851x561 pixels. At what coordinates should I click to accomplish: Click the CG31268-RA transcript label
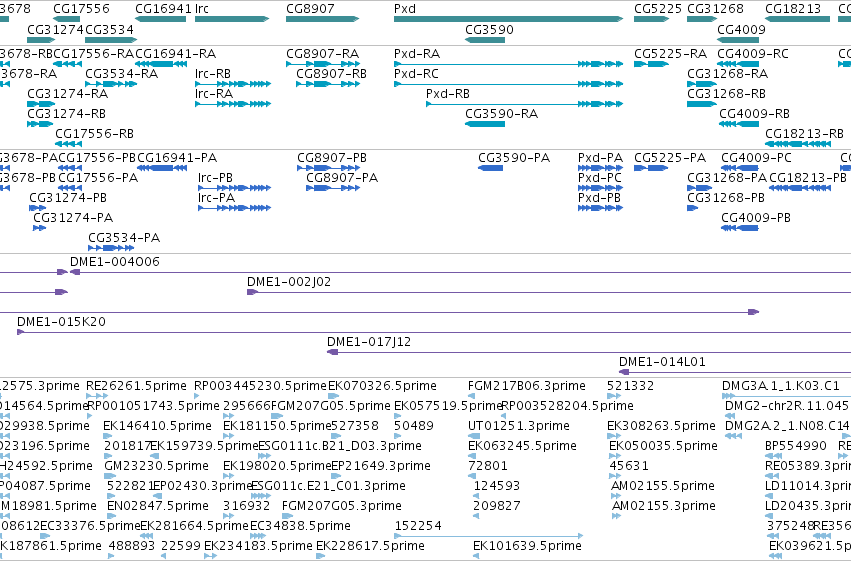[x=728, y=74]
